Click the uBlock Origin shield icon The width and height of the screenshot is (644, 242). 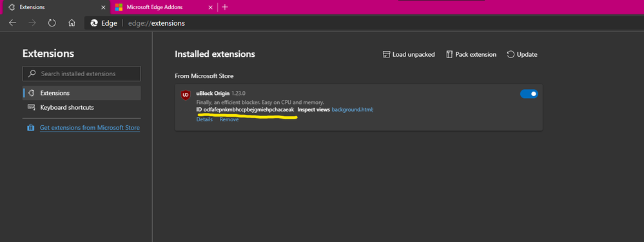coord(186,94)
